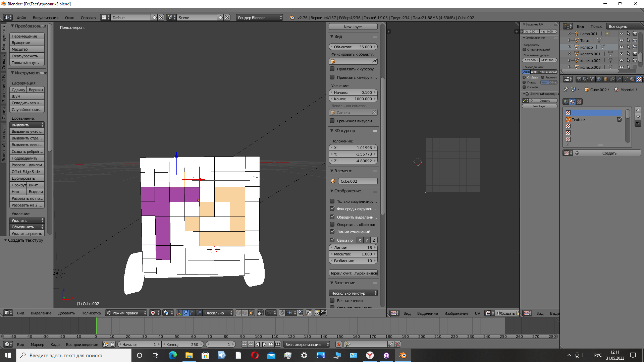This screenshot has width=644, height=362.
Task: Enable face select mode cube icon
Action: pyautogui.click(x=252, y=313)
